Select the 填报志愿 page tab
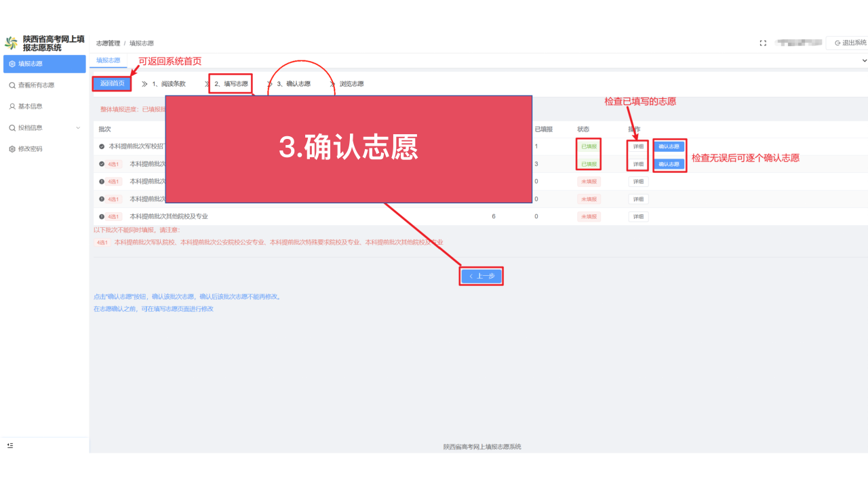The width and height of the screenshot is (868, 488). tap(108, 60)
